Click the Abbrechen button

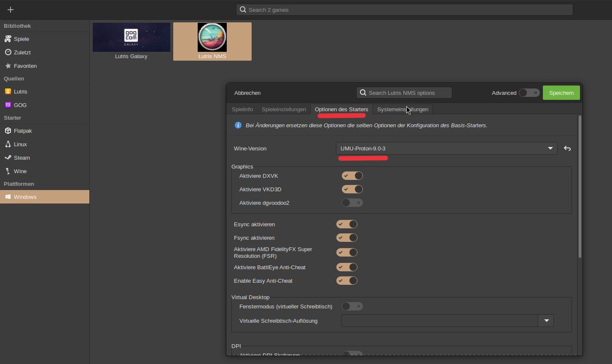point(247,93)
